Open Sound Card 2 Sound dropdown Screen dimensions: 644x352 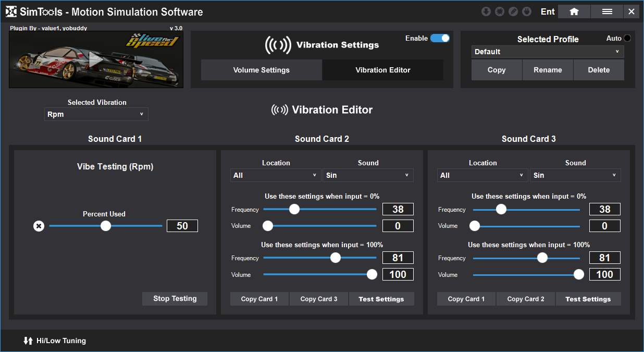click(368, 175)
